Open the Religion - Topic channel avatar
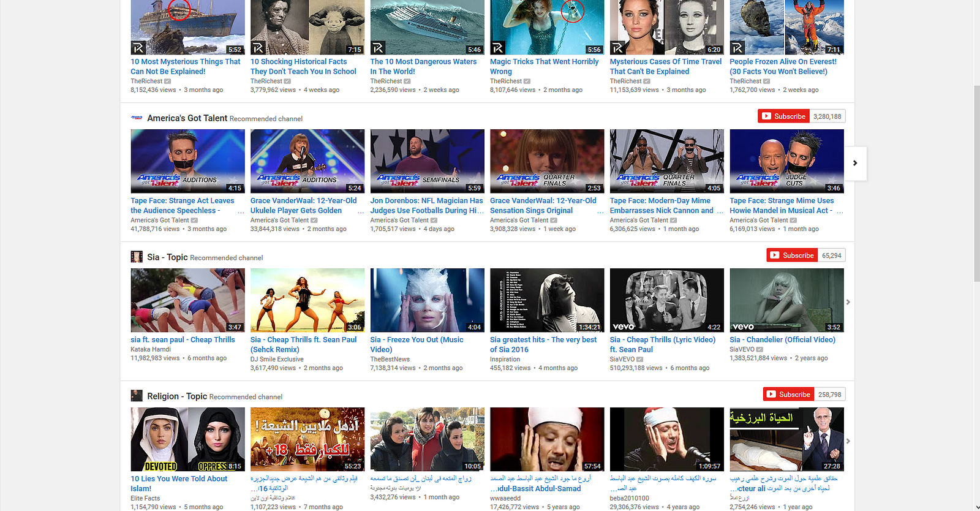 tap(137, 396)
